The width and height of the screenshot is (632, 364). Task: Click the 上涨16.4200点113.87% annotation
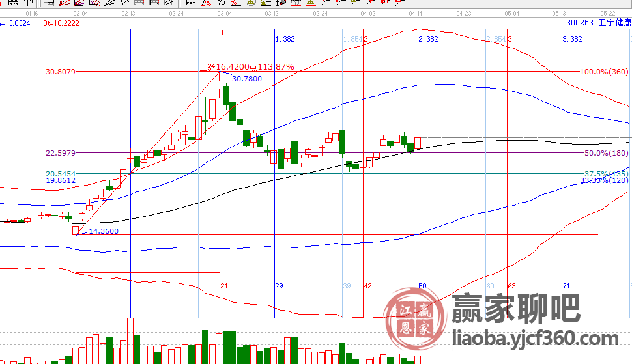pyautogui.click(x=247, y=67)
